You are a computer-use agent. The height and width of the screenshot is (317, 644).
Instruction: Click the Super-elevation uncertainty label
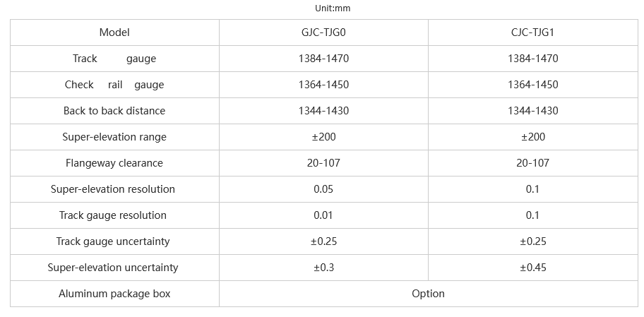tap(113, 268)
